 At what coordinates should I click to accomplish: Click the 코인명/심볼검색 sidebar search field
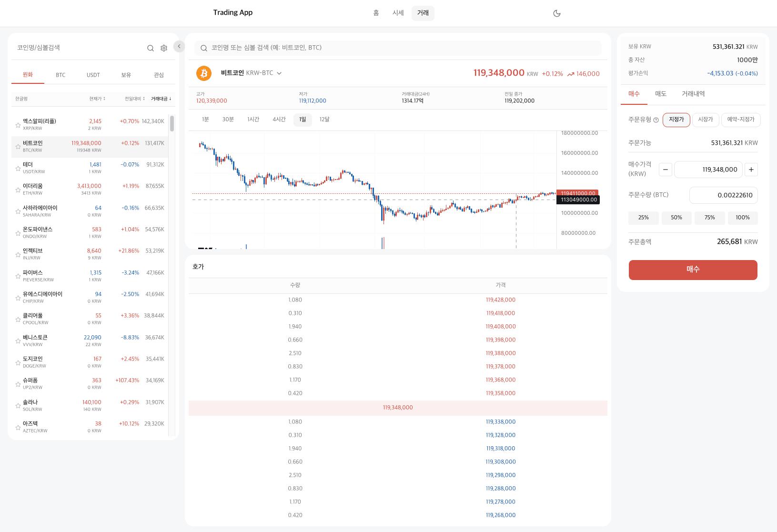pyautogui.click(x=79, y=48)
